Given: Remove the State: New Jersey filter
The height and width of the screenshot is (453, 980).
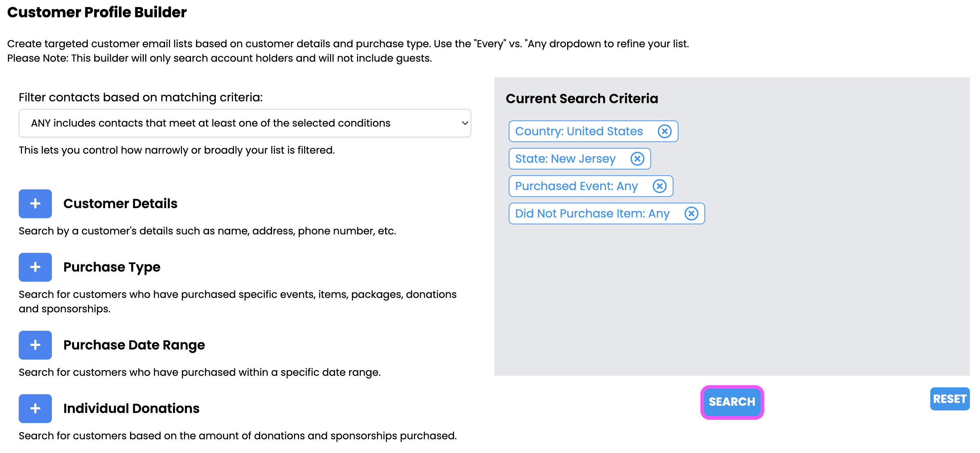Looking at the screenshot, I should pyautogui.click(x=637, y=159).
